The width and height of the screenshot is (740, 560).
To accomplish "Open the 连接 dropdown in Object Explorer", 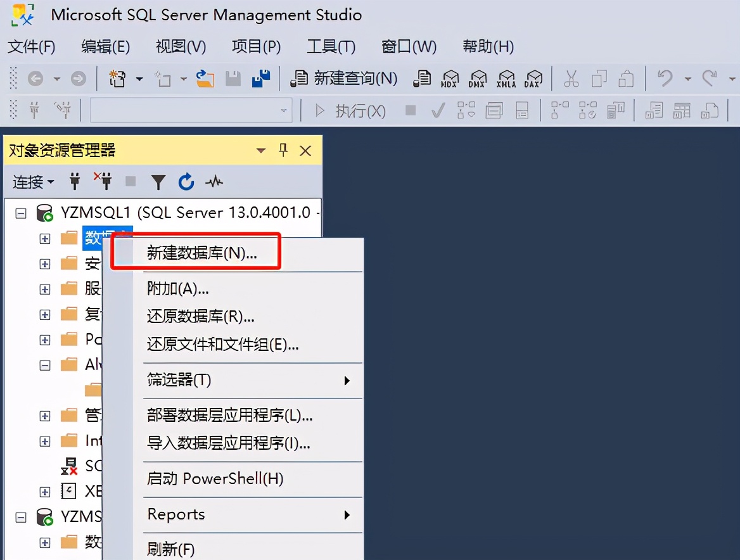I will 33,182.
